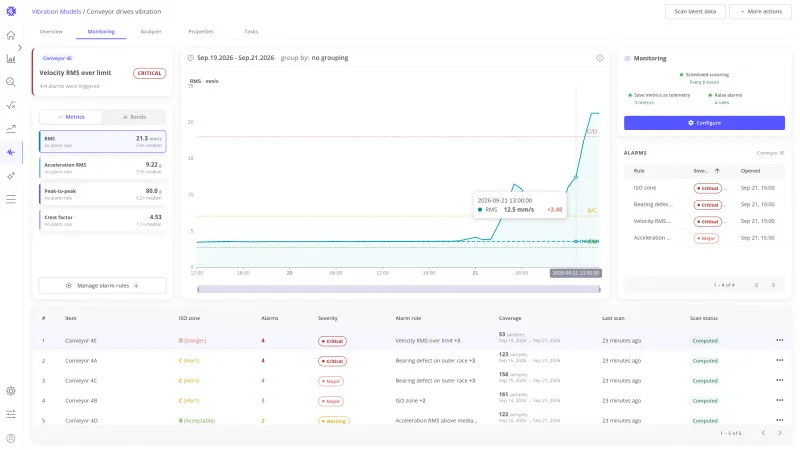Open the '3 metrics' telemetry link
Viewport: 800px width, 450px height.
644,103
